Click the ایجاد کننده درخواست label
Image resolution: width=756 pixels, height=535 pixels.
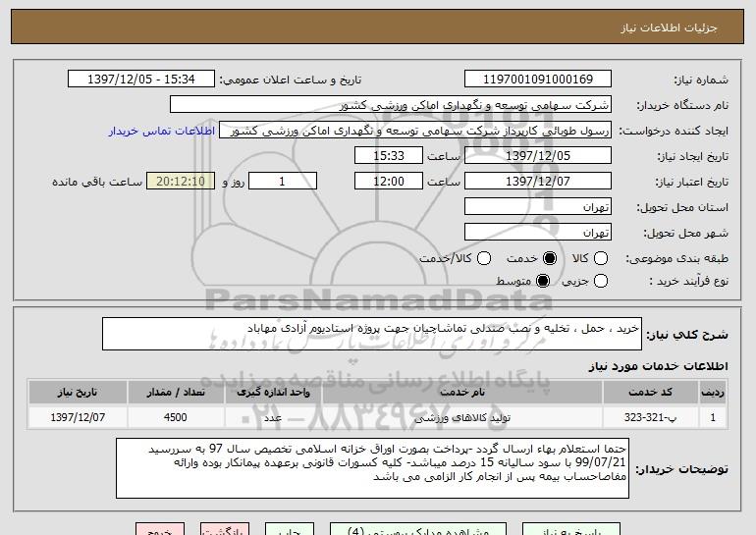coord(674,132)
